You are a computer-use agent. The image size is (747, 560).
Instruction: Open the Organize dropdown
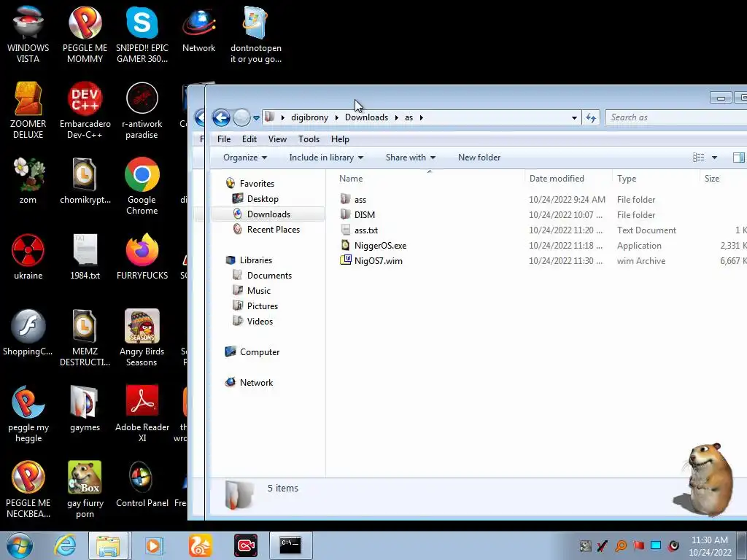tap(245, 157)
